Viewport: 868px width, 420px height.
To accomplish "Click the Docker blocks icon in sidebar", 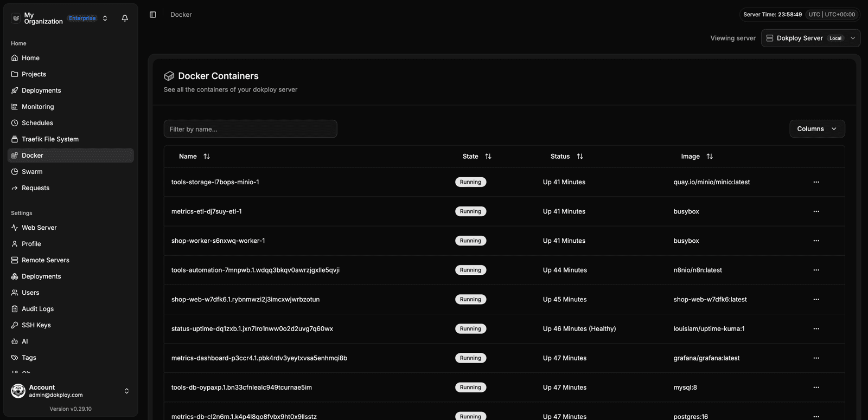I will coord(15,156).
